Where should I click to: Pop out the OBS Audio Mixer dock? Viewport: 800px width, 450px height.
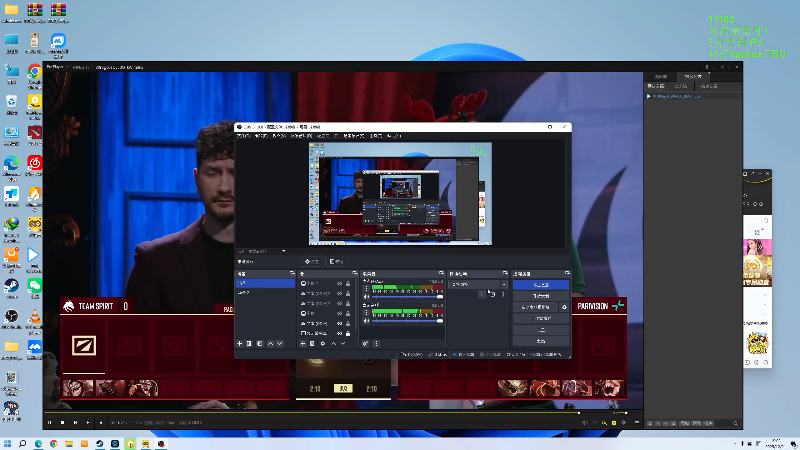pos(441,273)
